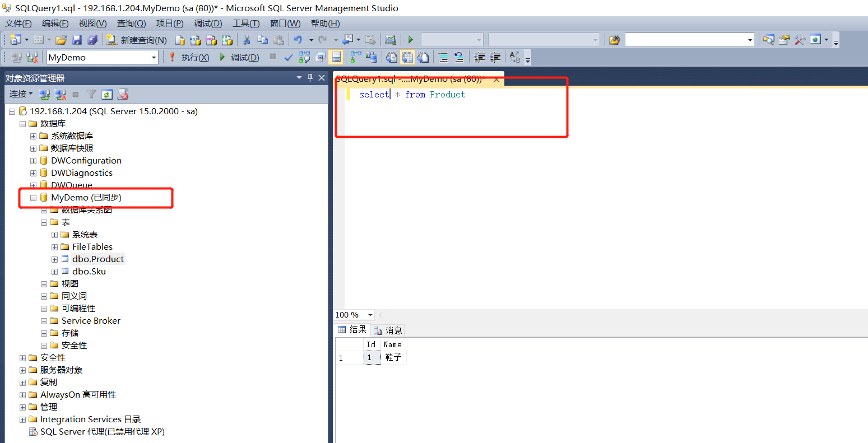Viewport: 868px width, 443px height.
Task: Click the Activity Monitor icon in top toolbar
Action: tap(391, 40)
